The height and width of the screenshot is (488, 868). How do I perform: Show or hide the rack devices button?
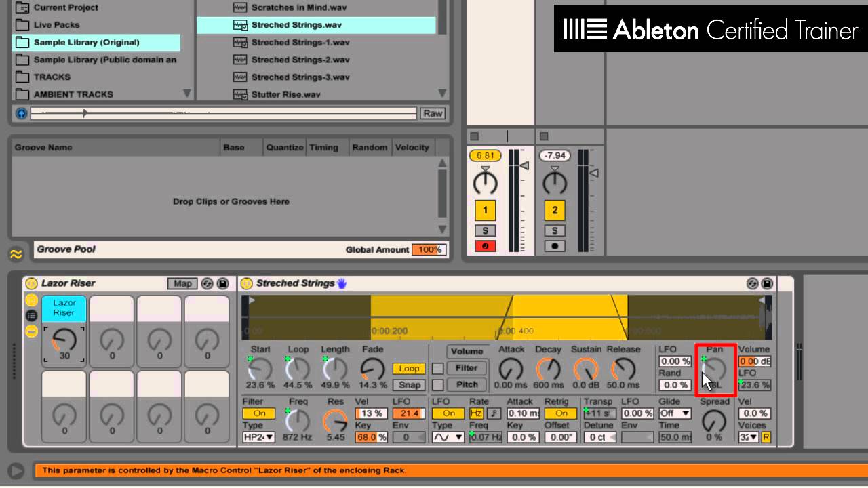(31, 331)
